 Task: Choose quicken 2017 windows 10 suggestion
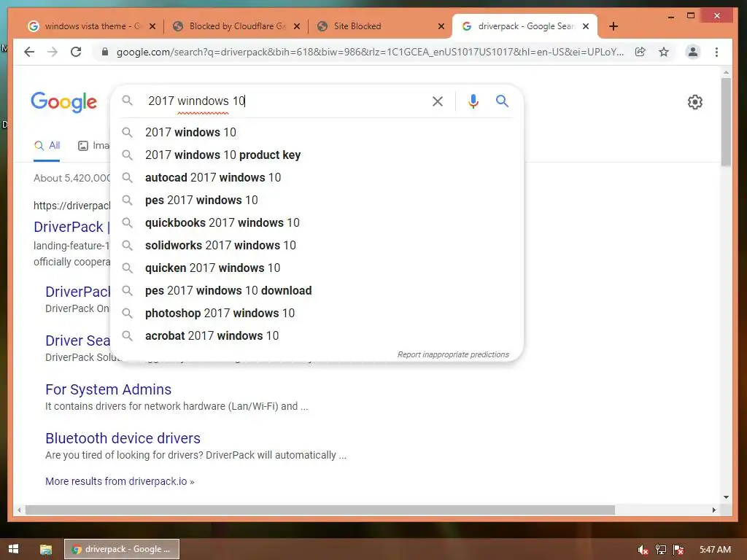coord(317,268)
